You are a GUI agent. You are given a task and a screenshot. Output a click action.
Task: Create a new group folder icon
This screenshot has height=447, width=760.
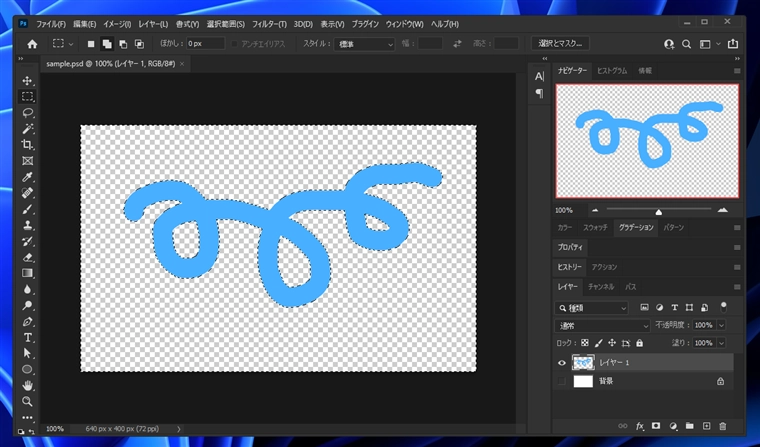(689, 426)
